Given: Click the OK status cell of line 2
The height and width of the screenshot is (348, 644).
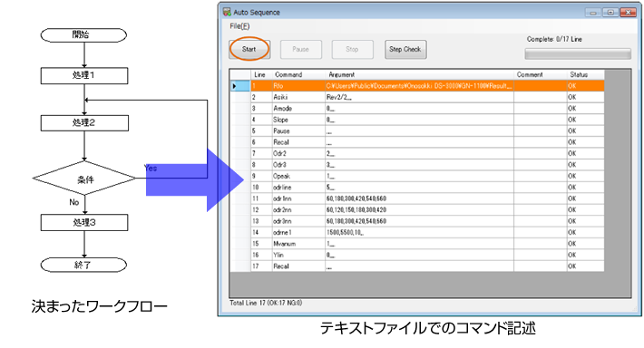Looking at the screenshot, I should point(585,97).
